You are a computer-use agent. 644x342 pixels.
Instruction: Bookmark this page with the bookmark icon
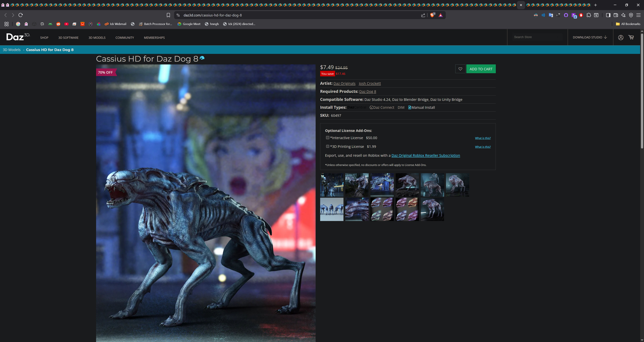168,15
